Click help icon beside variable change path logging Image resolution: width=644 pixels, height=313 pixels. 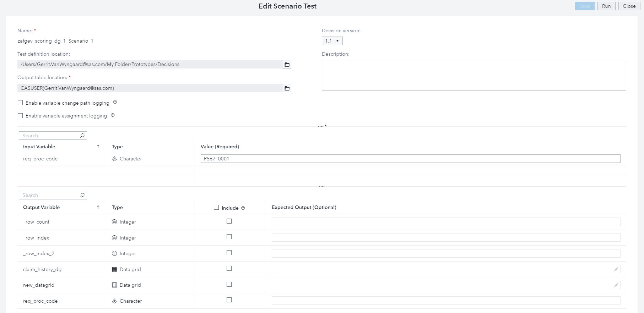(x=115, y=102)
